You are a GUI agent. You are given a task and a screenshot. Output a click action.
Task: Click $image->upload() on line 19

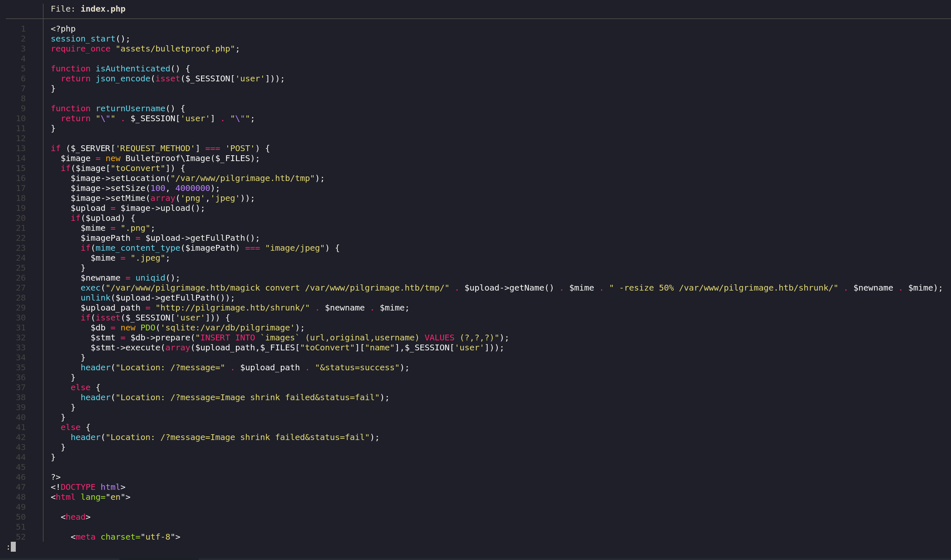[x=160, y=208]
